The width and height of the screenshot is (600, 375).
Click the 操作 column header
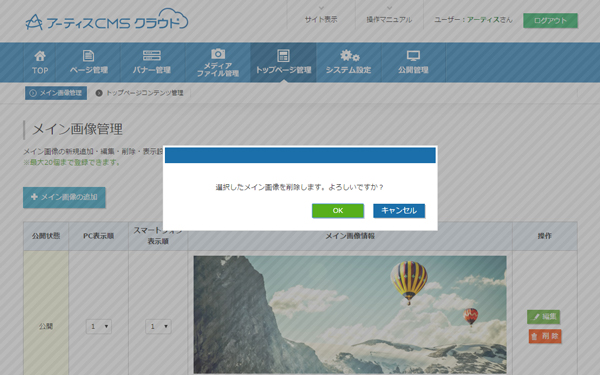point(545,236)
